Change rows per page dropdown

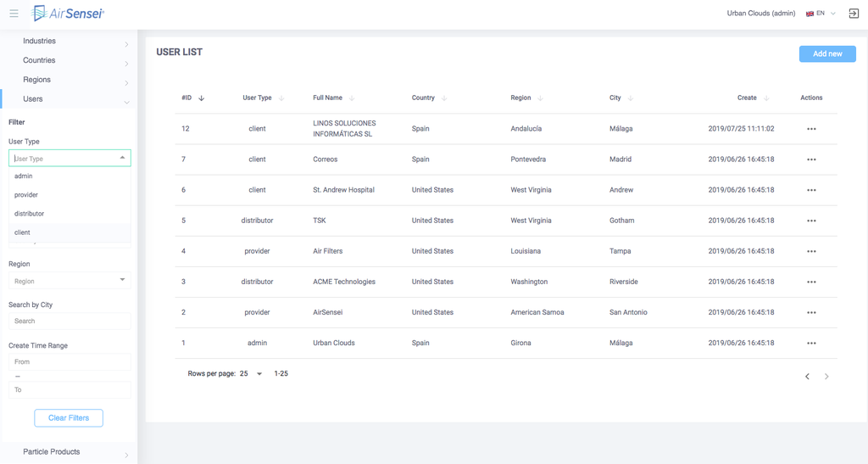tap(251, 374)
